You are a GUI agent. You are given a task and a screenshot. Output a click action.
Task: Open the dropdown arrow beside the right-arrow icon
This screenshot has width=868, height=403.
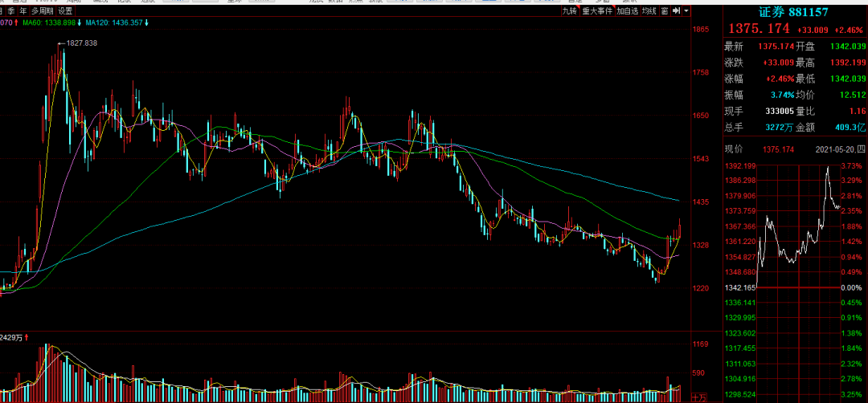[x=686, y=11]
